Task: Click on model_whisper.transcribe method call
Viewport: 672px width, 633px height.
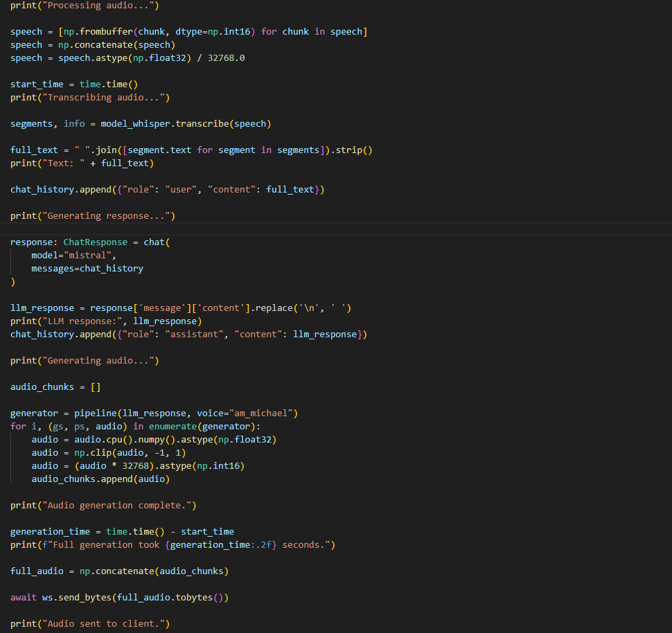Action: click(166, 124)
